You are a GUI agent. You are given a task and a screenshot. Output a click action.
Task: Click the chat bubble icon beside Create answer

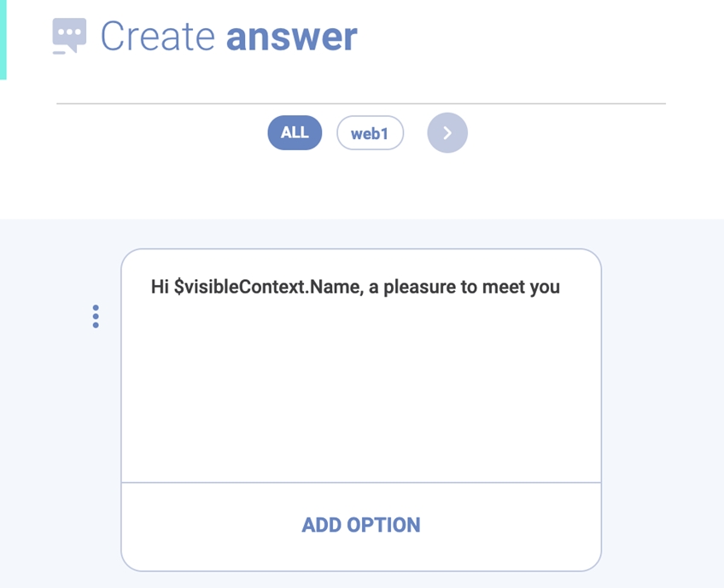pyautogui.click(x=69, y=37)
